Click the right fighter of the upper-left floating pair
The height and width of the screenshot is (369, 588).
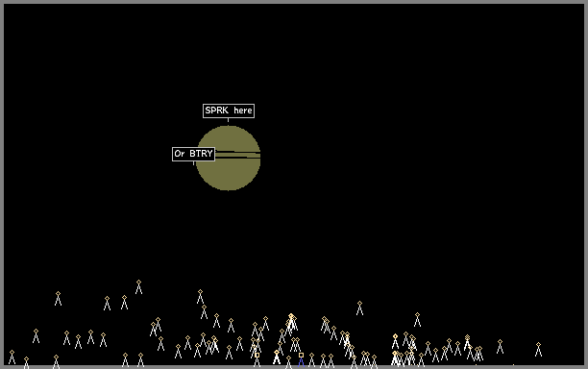point(125,303)
